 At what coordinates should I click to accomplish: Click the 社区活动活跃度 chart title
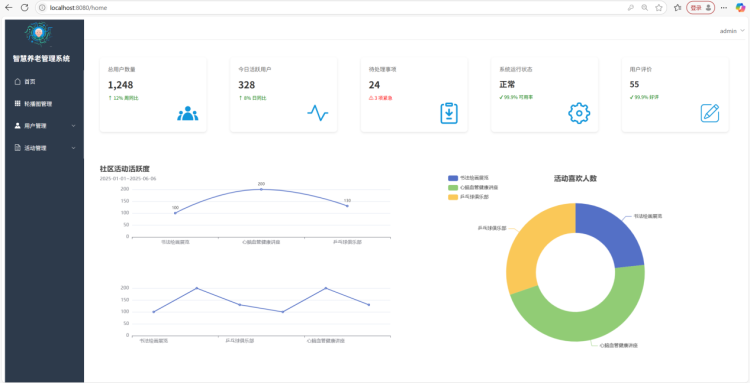[125, 169]
